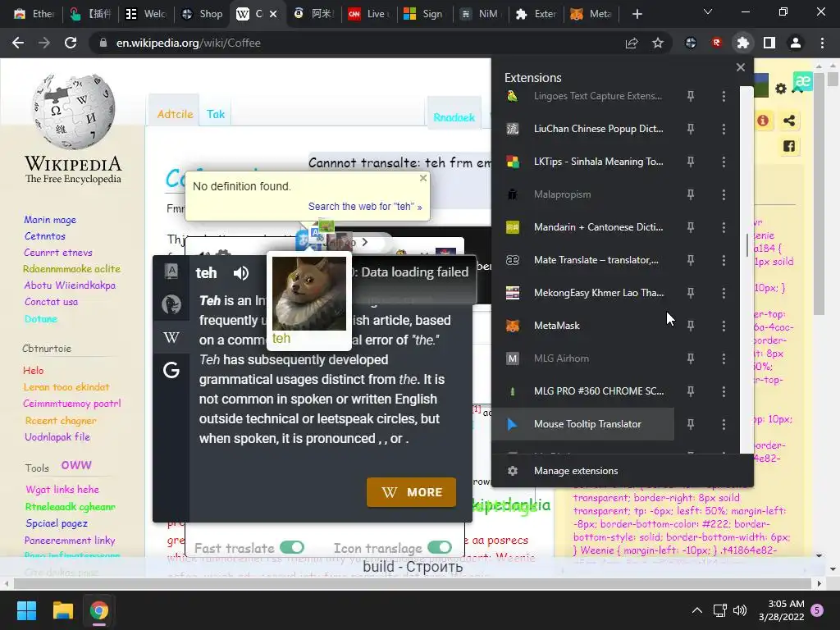The image size is (840, 630).
Task: Open volume control in system tray
Action: click(x=740, y=610)
